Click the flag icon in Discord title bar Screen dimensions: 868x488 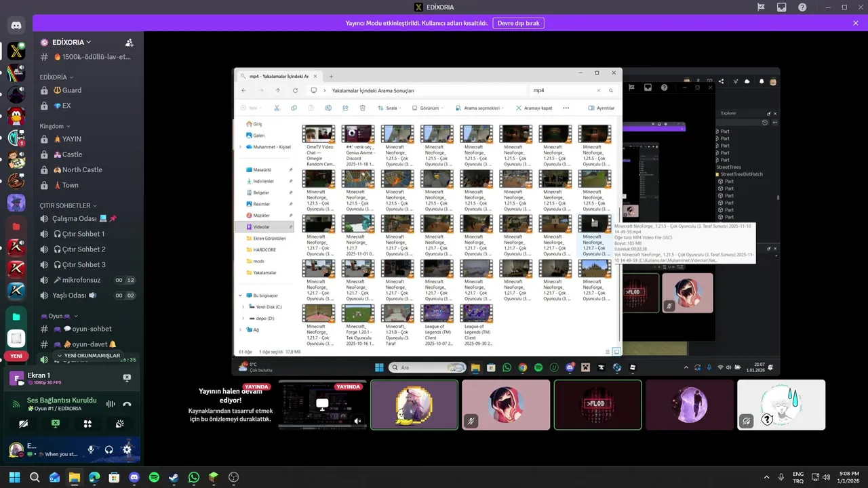[x=762, y=7]
